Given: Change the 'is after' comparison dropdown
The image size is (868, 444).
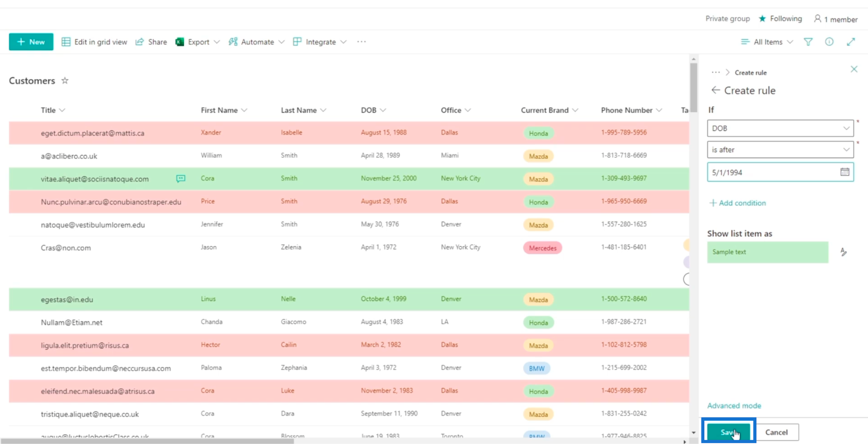Looking at the screenshot, I should [x=780, y=150].
